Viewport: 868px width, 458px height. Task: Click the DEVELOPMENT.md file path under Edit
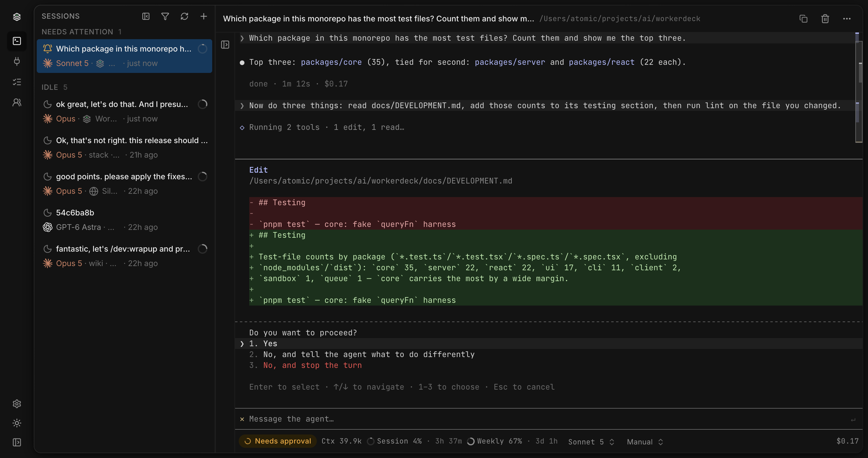coord(380,181)
